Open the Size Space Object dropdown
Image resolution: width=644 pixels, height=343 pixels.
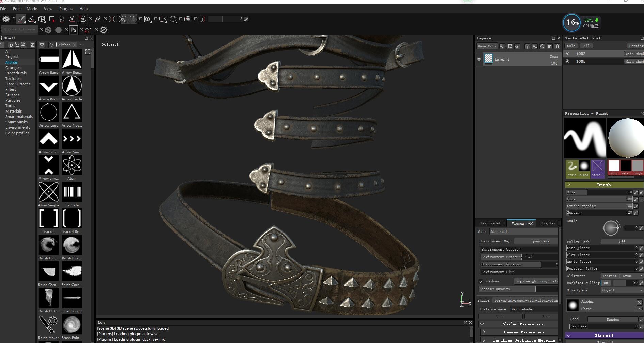point(622,290)
